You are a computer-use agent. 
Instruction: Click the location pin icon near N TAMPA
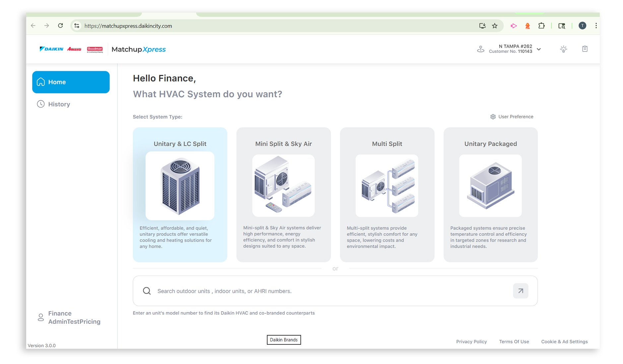pos(480,49)
